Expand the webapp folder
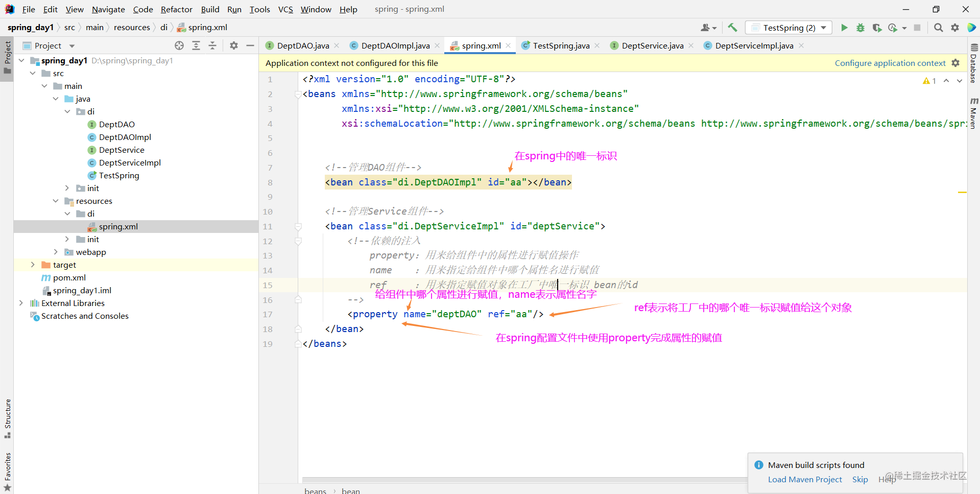 tap(56, 252)
